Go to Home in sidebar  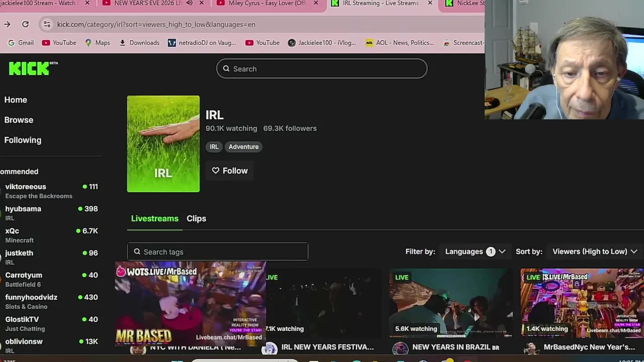pos(16,100)
